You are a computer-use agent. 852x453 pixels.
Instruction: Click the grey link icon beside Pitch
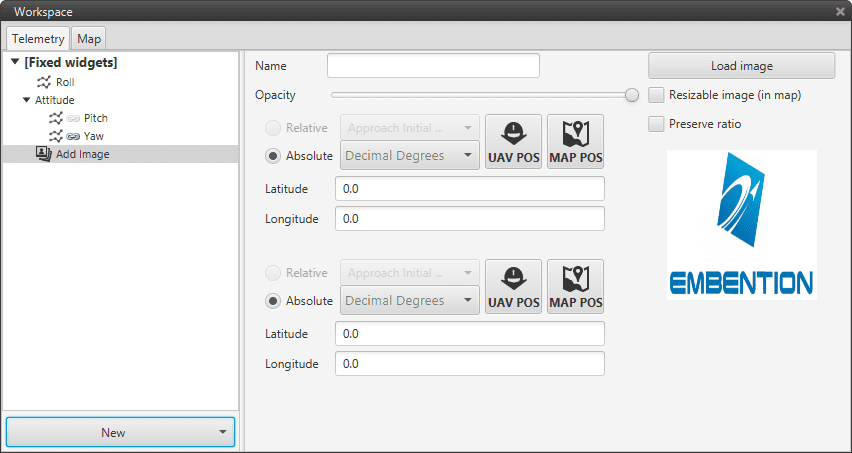(73, 118)
